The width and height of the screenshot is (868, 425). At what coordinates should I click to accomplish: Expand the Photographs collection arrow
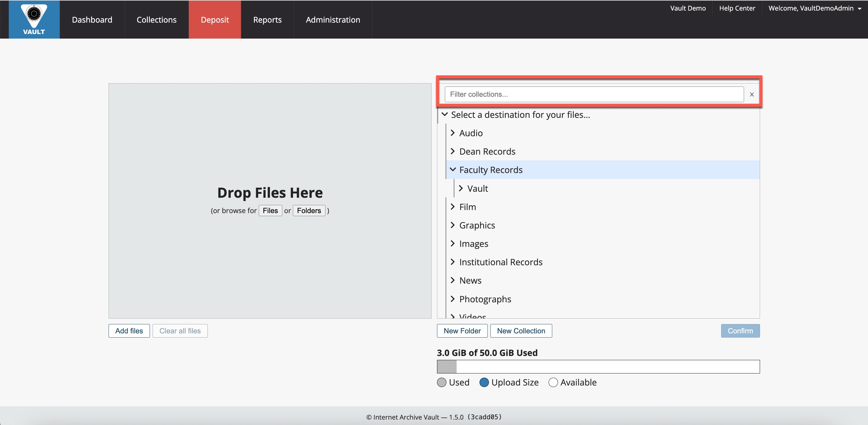point(452,299)
